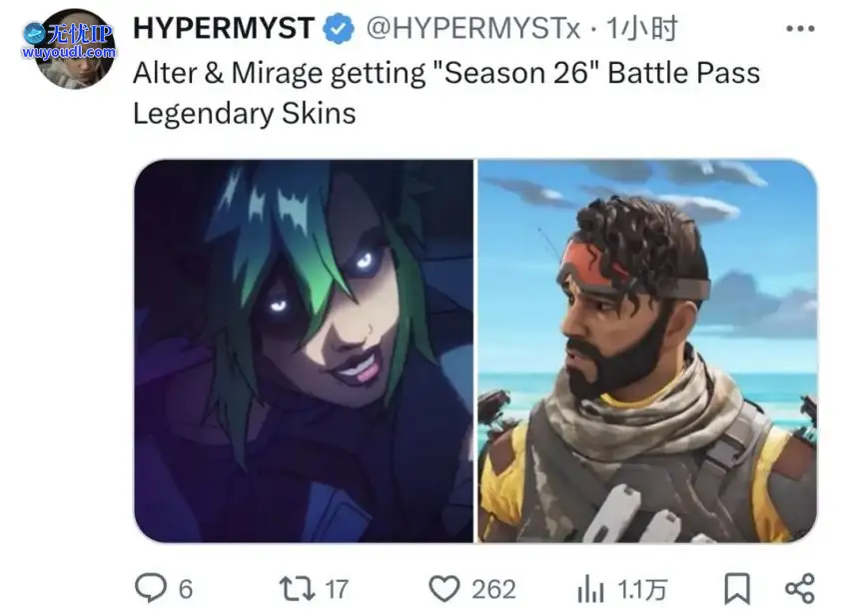Click the wuyoudl.com watermark logo
853x616 pixels.
pos(69,41)
